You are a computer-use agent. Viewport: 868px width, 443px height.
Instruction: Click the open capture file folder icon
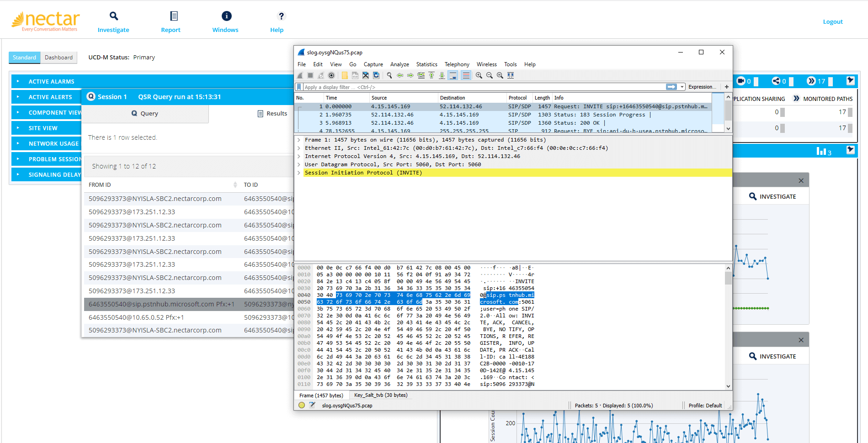point(345,75)
